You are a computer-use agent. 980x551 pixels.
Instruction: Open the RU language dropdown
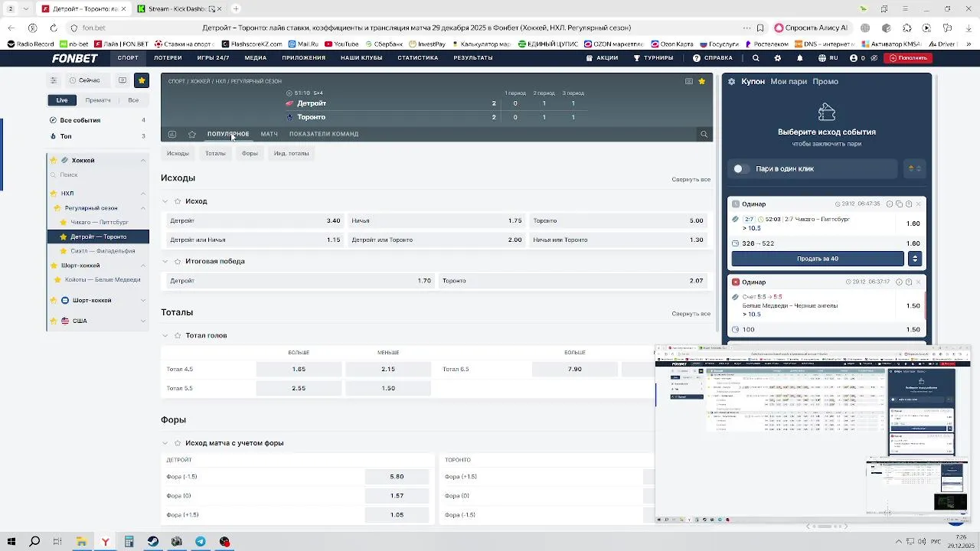click(x=828, y=58)
